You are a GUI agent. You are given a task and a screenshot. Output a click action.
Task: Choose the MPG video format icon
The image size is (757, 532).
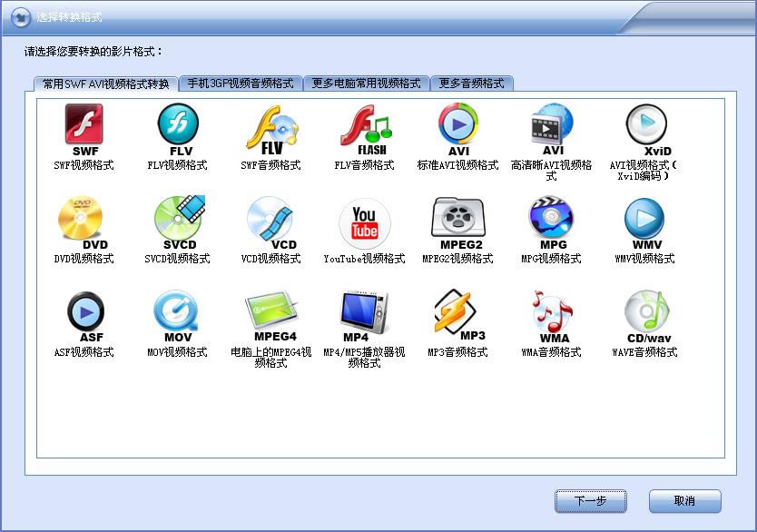(x=551, y=223)
